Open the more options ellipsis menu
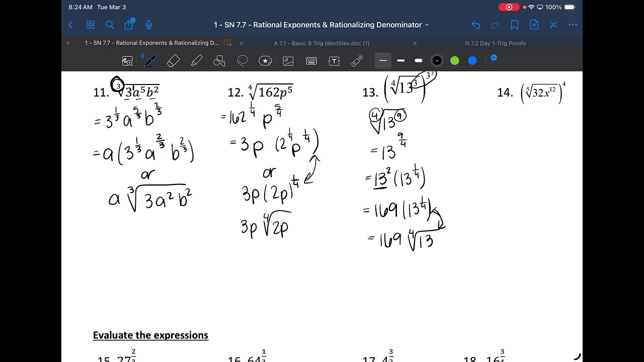644x362 pixels. (x=573, y=25)
